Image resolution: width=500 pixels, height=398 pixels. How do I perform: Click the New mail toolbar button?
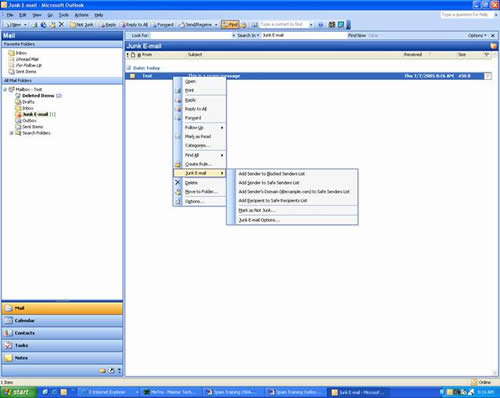(x=13, y=25)
